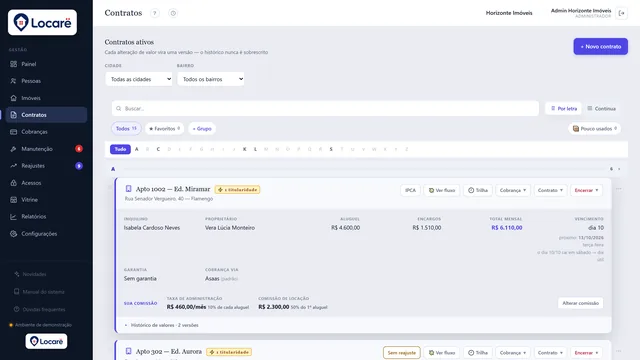Click the clock icon beside Contratos title
Screen dimensions: 640x360
click(173, 13)
